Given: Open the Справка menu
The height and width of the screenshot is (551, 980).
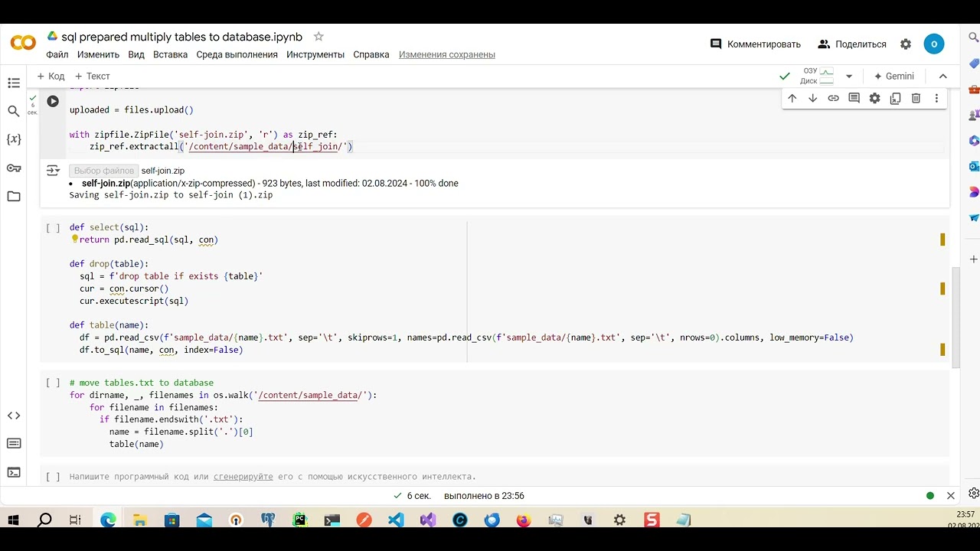Looking at the screenshot, I should coord(371,54).
